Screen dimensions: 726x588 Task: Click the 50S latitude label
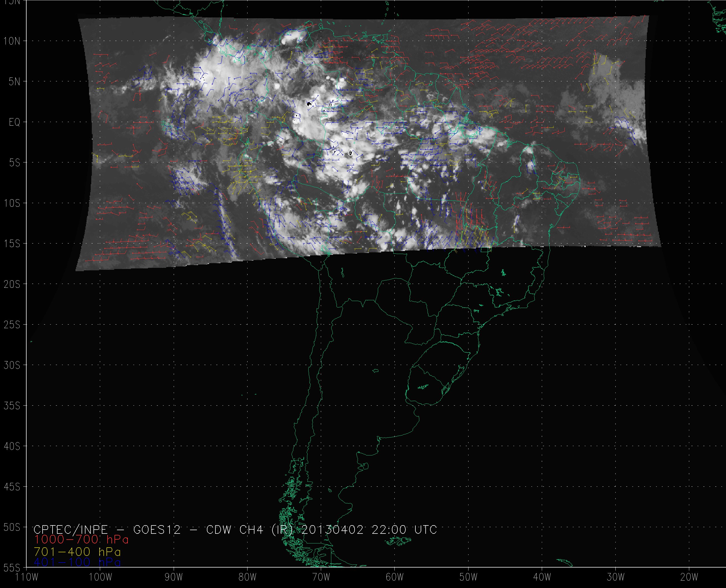[12, 527]
